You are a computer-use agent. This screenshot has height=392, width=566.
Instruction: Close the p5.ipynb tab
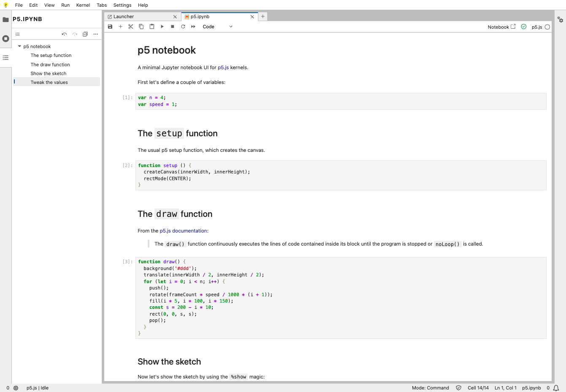[x=252, y=17]
